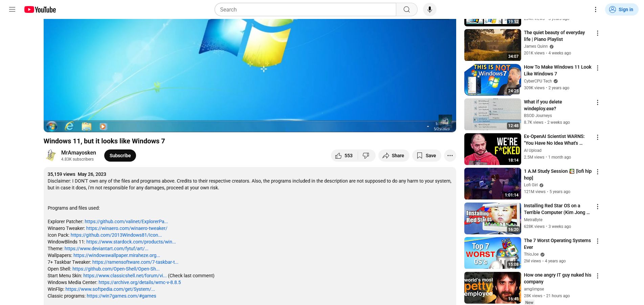Open the Winaero Tweaker link
The height and width of the screenshot is (305, 644).
[x=127, y=228]
